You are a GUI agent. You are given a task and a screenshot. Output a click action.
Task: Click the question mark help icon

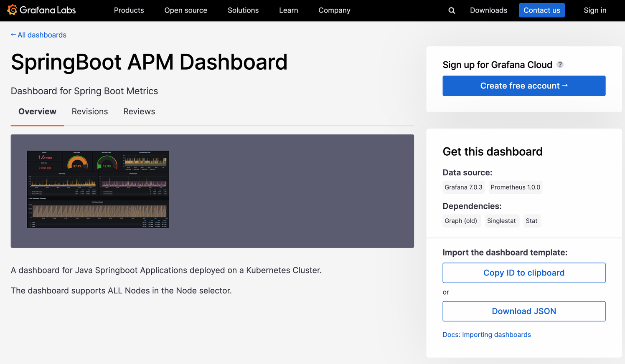[560, 64]
